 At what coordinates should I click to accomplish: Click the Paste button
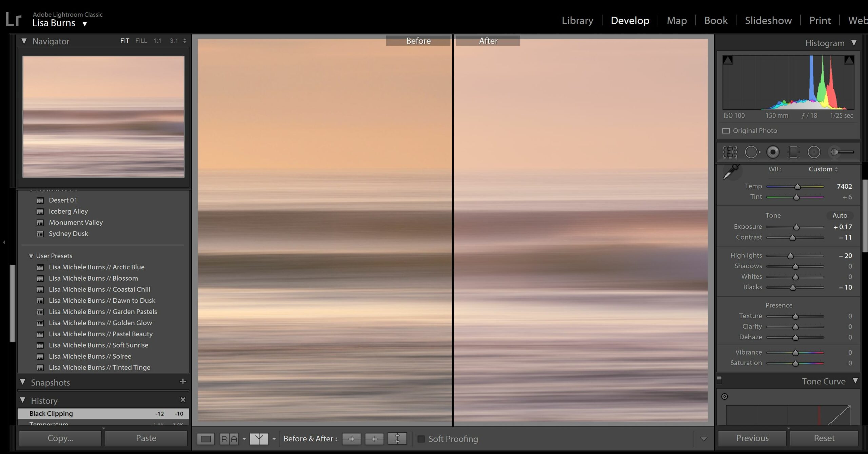[146, 438]
